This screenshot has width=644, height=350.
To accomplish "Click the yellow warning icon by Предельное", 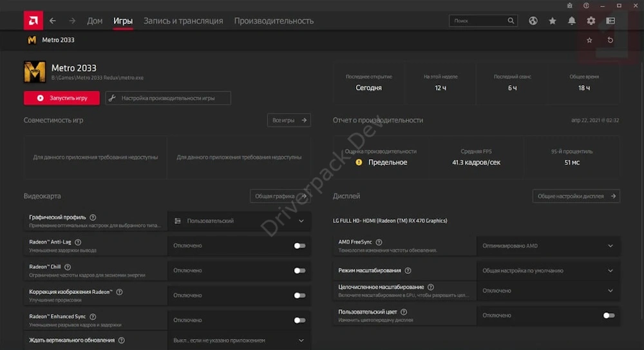I will coord(359,162).
